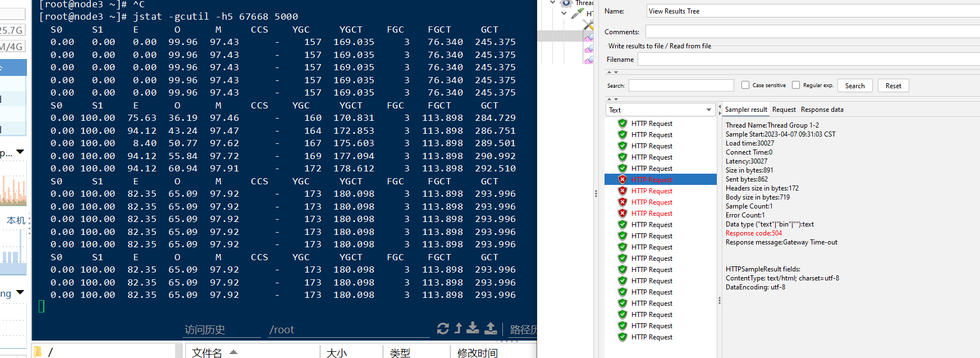Image resolution: width=980 pixels, height=358 pixels.
Task: Click the 文件名 sort direction triangle
Action: [x=233, y=352]
